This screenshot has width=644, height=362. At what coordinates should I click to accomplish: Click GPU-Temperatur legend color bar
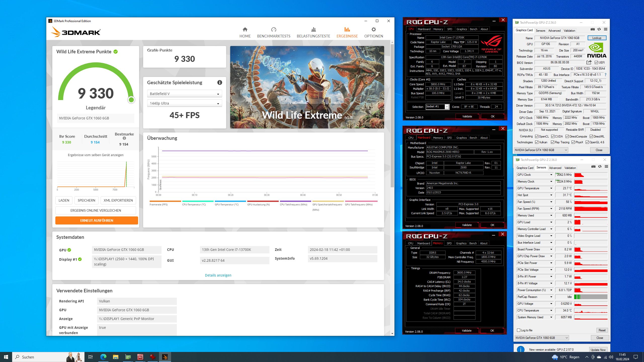(x=230, y=201)
